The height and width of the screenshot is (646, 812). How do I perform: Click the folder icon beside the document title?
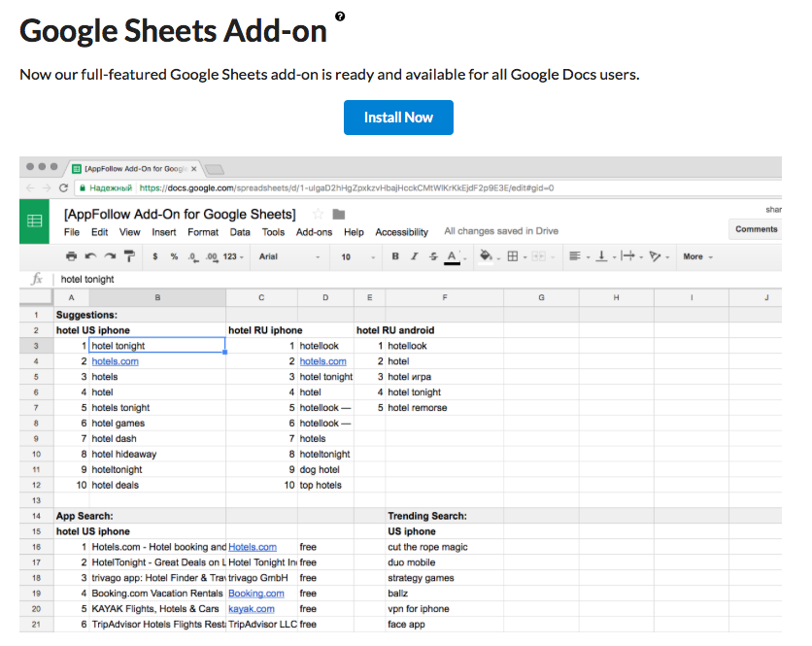[x=338, y=214]
